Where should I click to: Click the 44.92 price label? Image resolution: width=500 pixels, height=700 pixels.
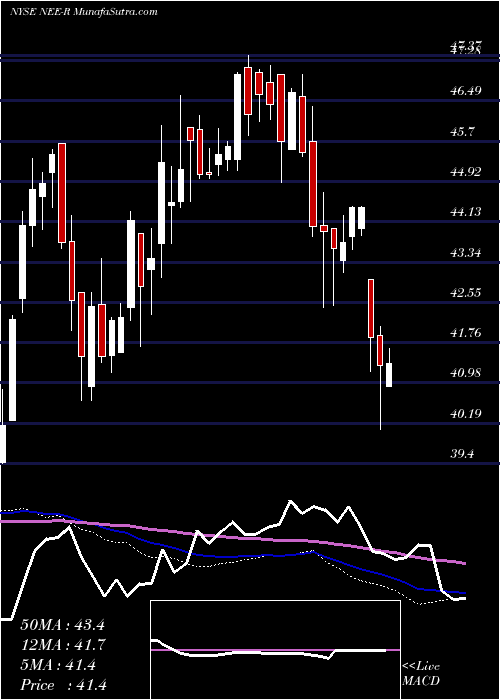coord(466,172)
